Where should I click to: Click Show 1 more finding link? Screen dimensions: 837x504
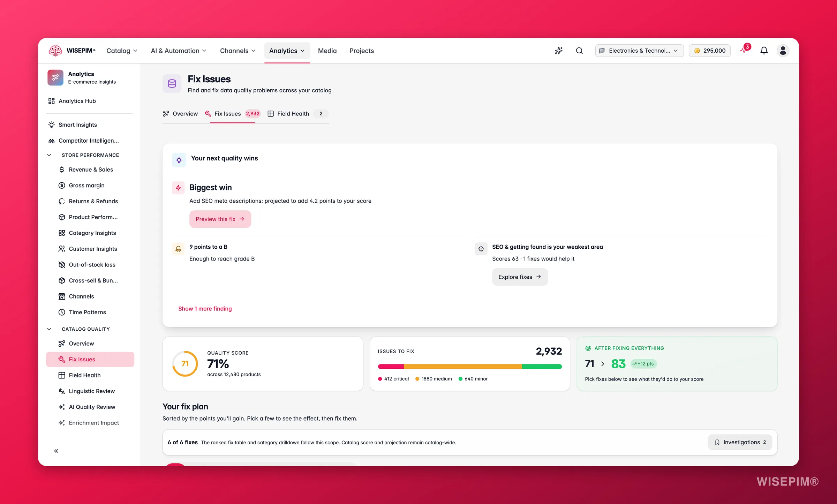coord(205,309)
